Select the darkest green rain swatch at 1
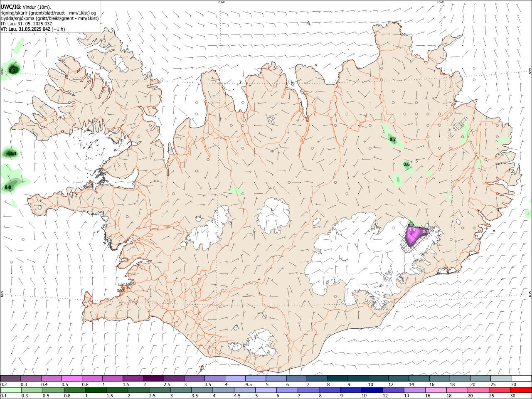The image size is (532, 399). pyautogui.click(x=96, y=390)
